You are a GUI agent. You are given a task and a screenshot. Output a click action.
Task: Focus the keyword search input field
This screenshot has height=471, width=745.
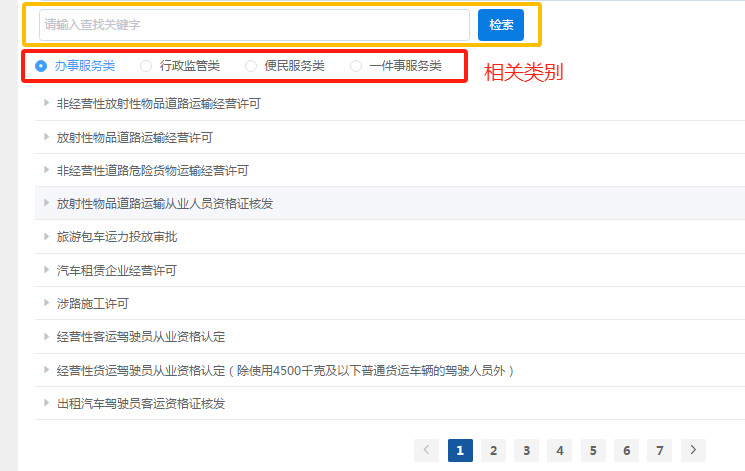tap(254, 25)
